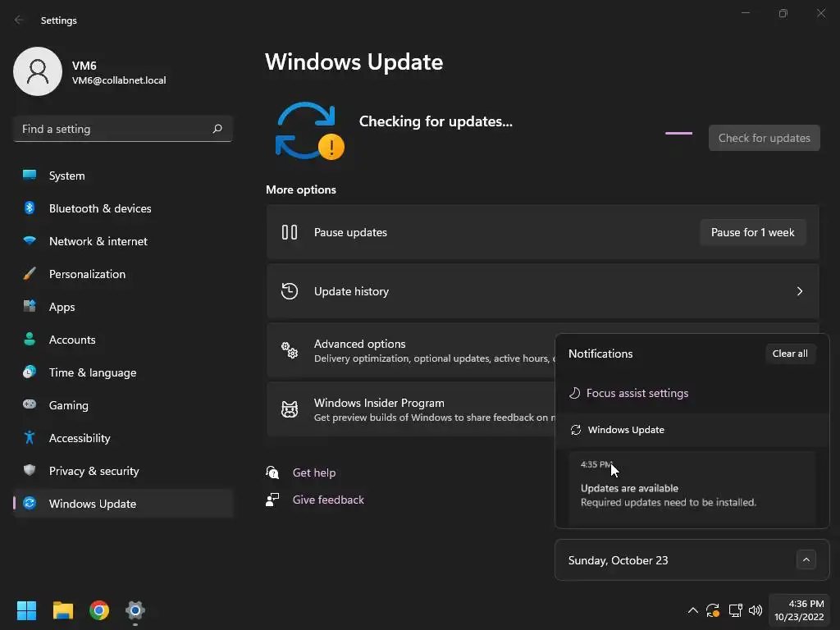Open Windows Insider Program card
840x630 pixels.
tap(410, 409)
